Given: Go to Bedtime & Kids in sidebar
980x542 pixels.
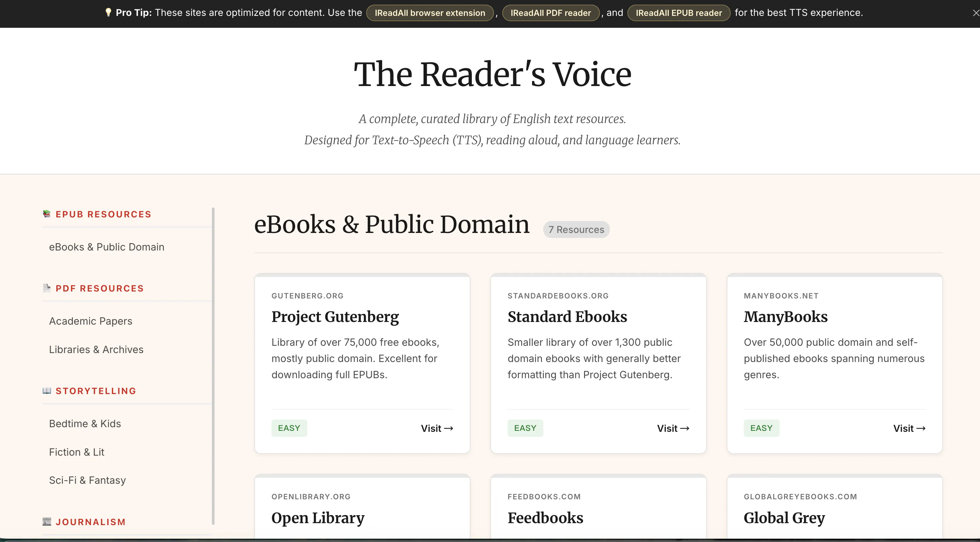Looking at the screenshot, I should 85,424.
